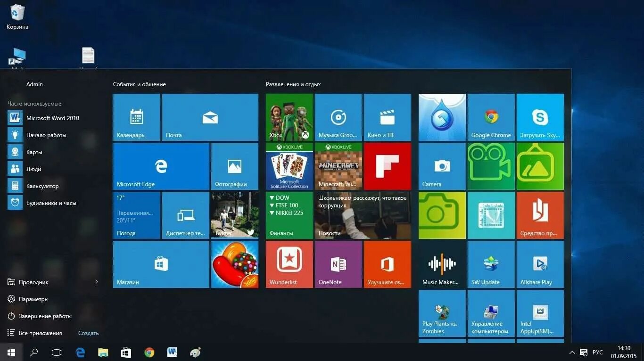This screenshot has width=644, height=361.
Task: Open the Xbox tile
Action: (x=289, y=117)
